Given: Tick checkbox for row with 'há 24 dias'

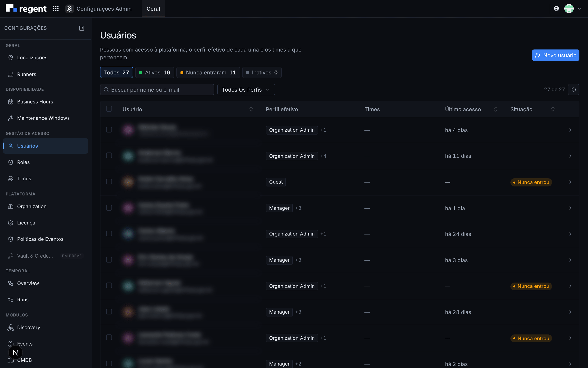Looking at the screenshot, I should tap(109, 234).
